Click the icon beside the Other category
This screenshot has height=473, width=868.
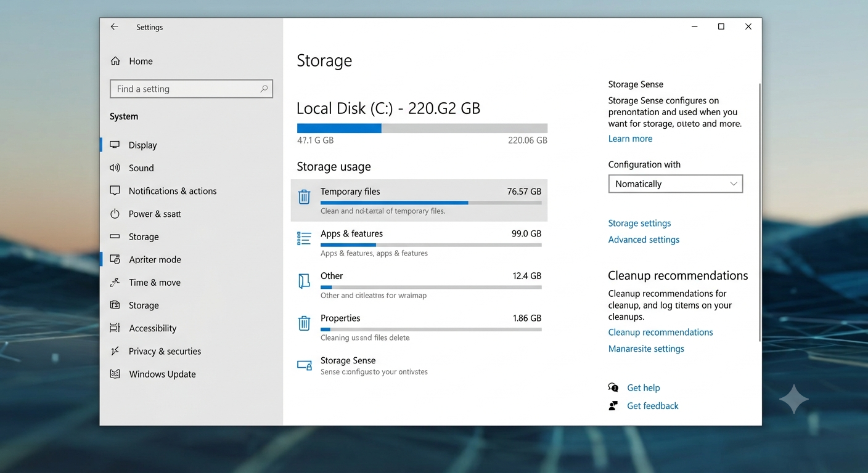pos(304,281)
